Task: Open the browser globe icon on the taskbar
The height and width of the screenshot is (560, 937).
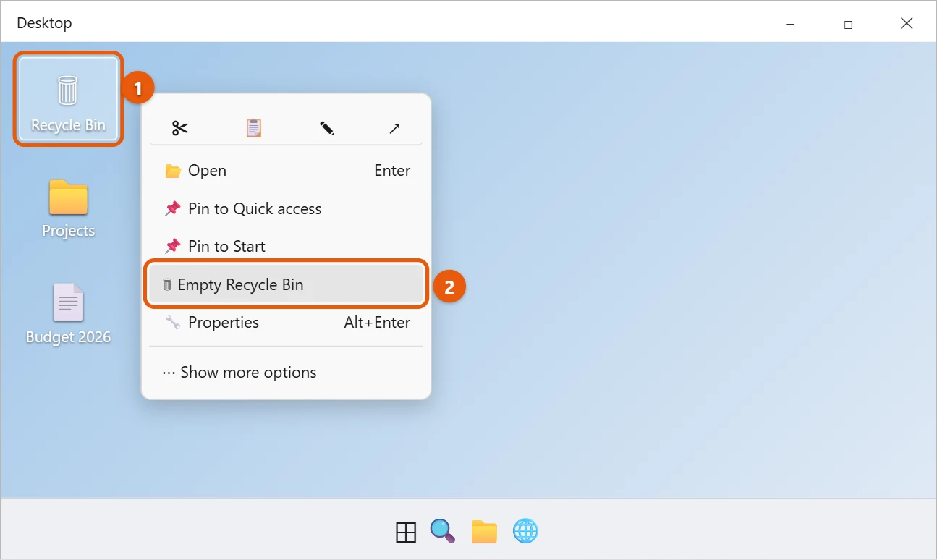Action: point(525,532)
